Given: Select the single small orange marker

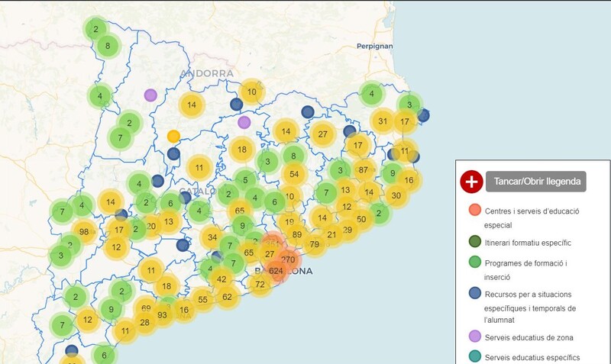Looking at the screenshot, I should point(173,137).
